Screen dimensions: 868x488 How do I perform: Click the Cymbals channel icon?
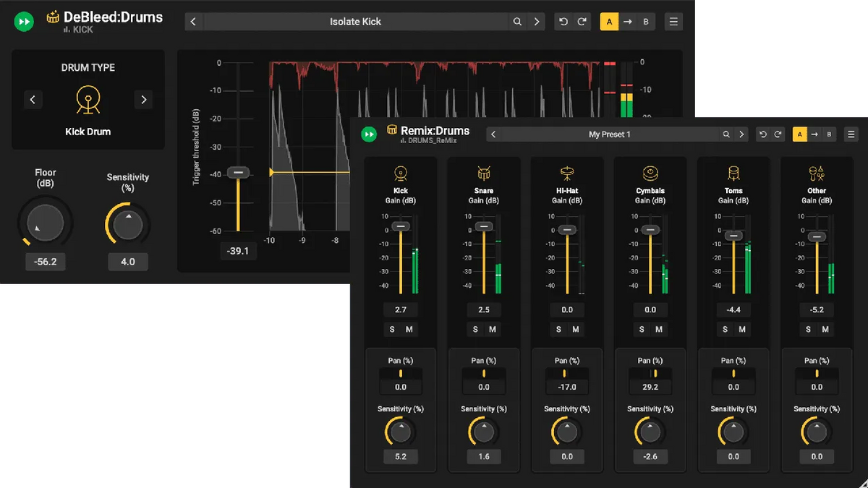(650, 173)
